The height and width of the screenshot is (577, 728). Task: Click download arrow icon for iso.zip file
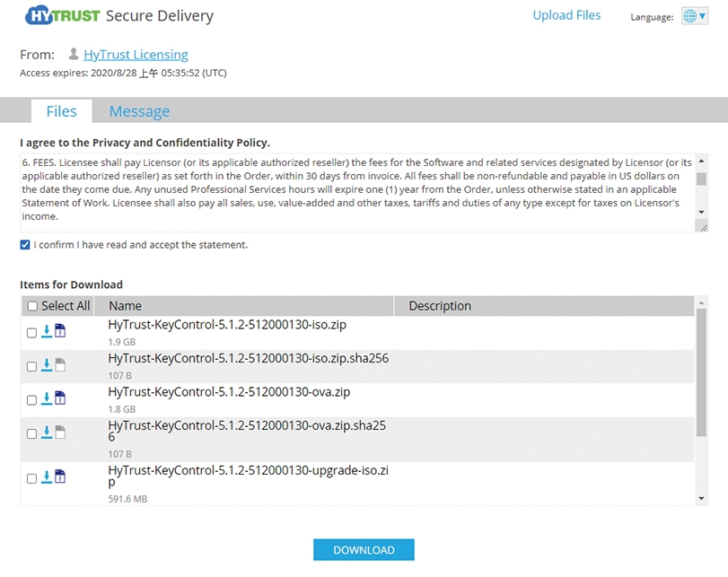tap(47, 331)
